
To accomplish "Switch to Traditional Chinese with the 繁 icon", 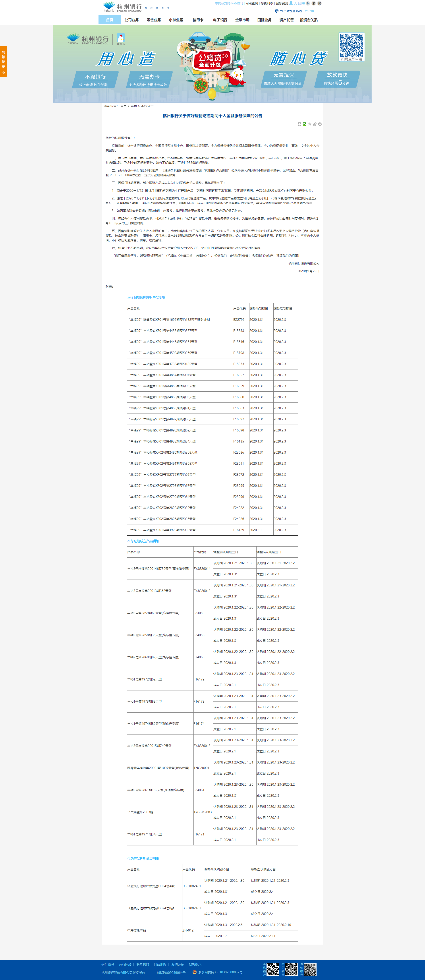I will click(313, 3).
